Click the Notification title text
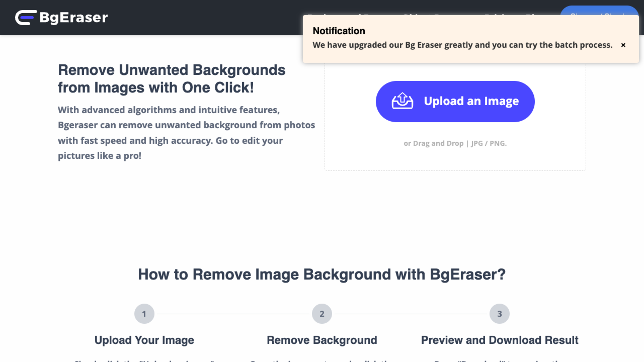This screenshot has height=362, width=644. click(x=339, y=31)
